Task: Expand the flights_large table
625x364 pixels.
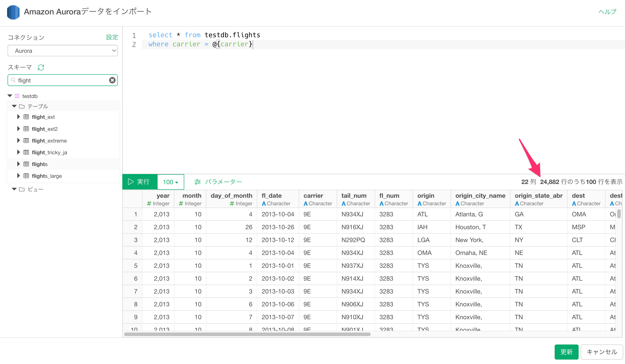Action: pyautogui.click(x=18, y=176)
